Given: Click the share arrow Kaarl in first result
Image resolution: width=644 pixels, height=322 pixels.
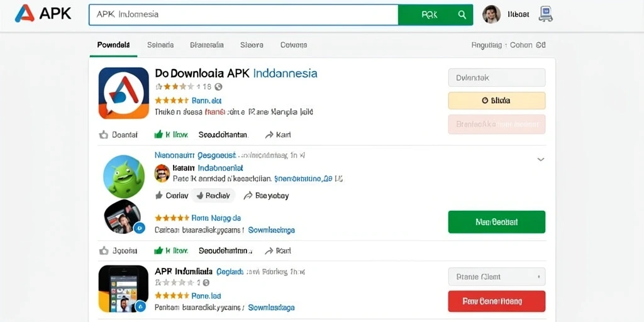Looking at the screenshot, I should point(277,135).
